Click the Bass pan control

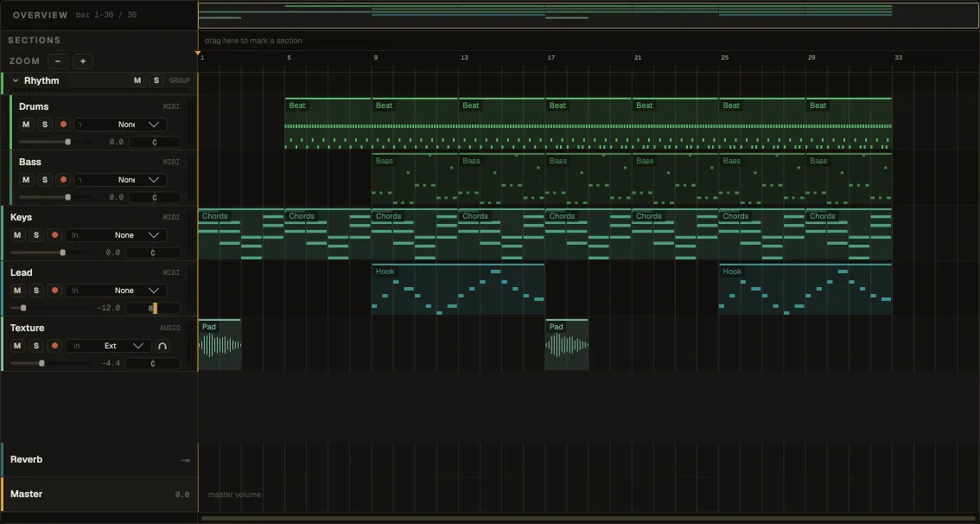pos(155,197)
